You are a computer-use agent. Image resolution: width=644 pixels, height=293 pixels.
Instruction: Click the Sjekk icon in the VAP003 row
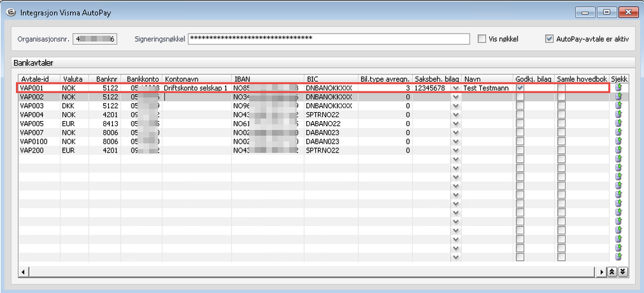(x=618, y=106)
